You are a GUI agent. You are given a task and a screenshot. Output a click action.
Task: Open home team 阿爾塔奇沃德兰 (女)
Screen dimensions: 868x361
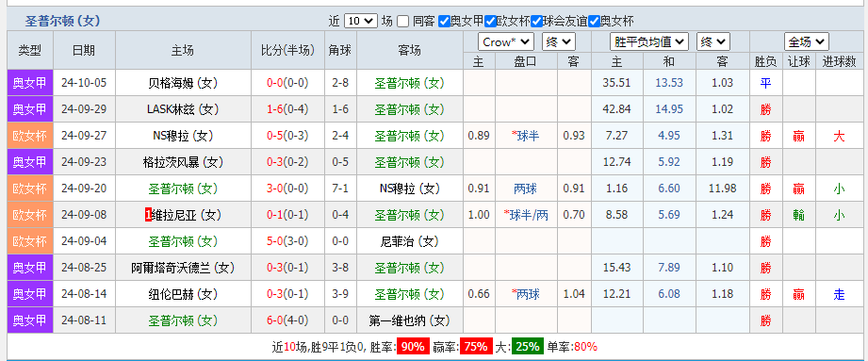click(x=183, y=268)
